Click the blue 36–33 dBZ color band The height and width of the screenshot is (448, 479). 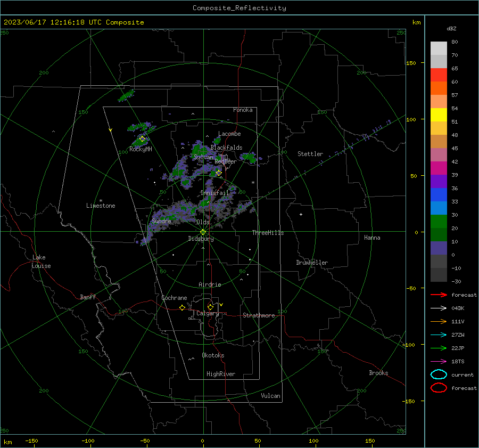coord(439,194)
